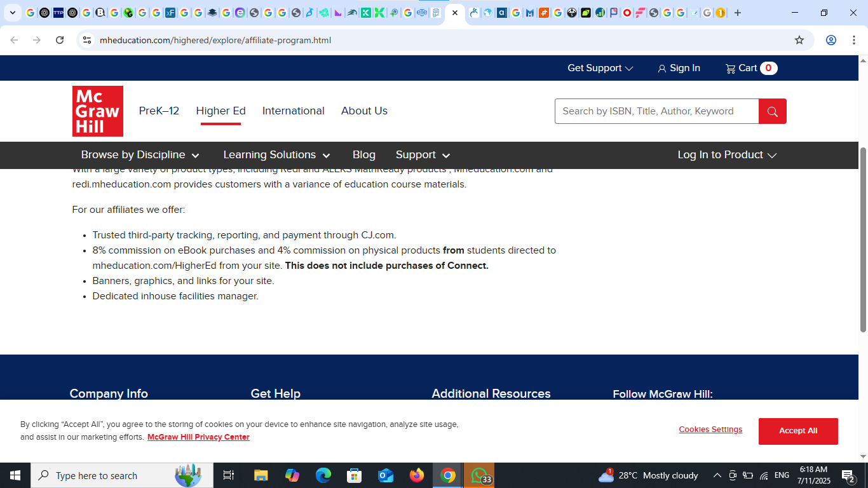Click the browser forward arrow
The height and width of the screenshot is (488, 868).
pos(37,40)
